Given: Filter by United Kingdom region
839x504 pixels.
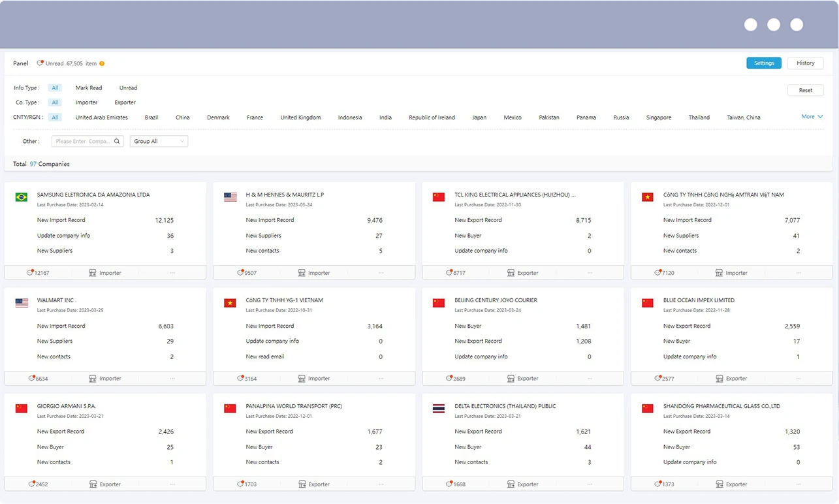Looking at the screenshot, I should click(300, 118).
